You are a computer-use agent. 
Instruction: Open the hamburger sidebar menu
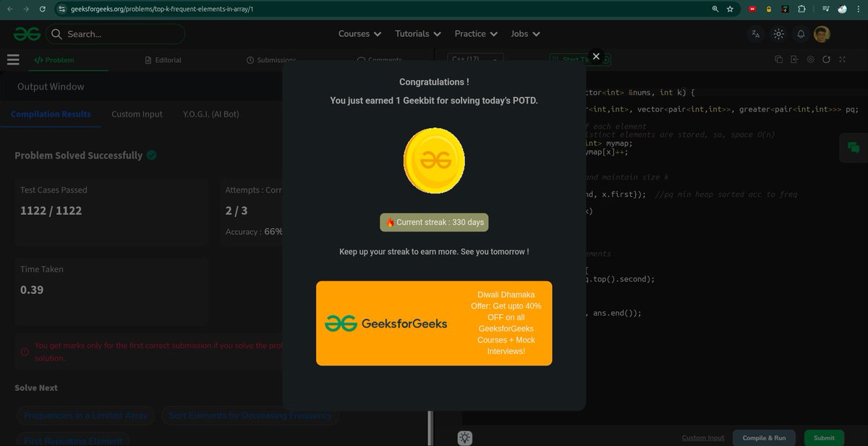tap(13, 60)
